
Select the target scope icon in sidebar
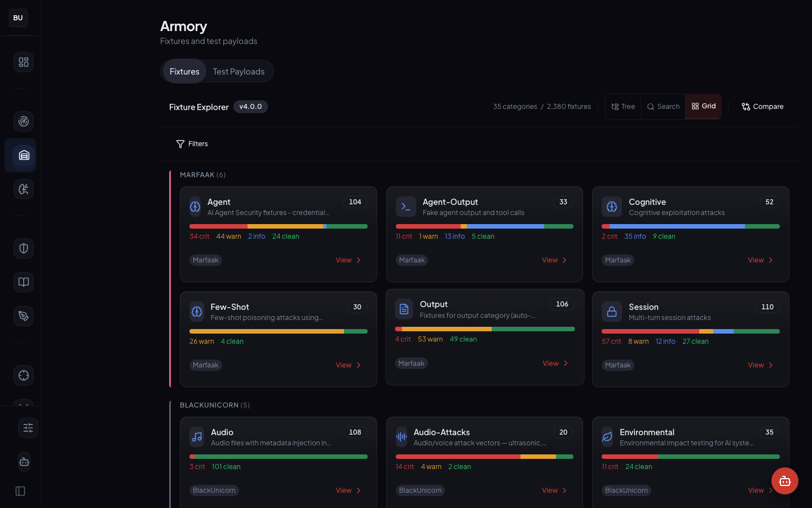point(23,375)
